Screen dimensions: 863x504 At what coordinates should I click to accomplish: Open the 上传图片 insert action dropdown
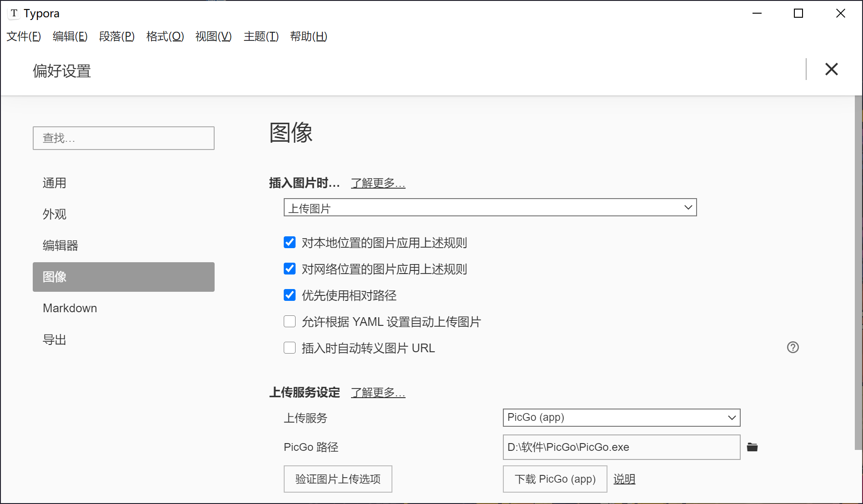(x=490, y=208)
